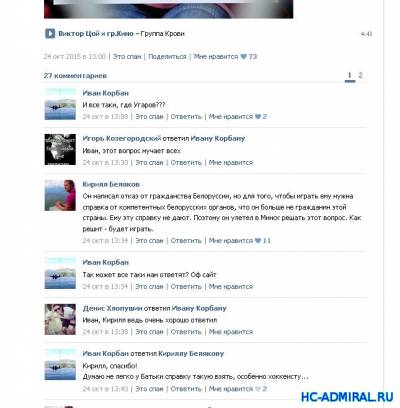Click heart icon on Кирилл, спасибо comment
The image size is (400, 408).
[258, 389]
